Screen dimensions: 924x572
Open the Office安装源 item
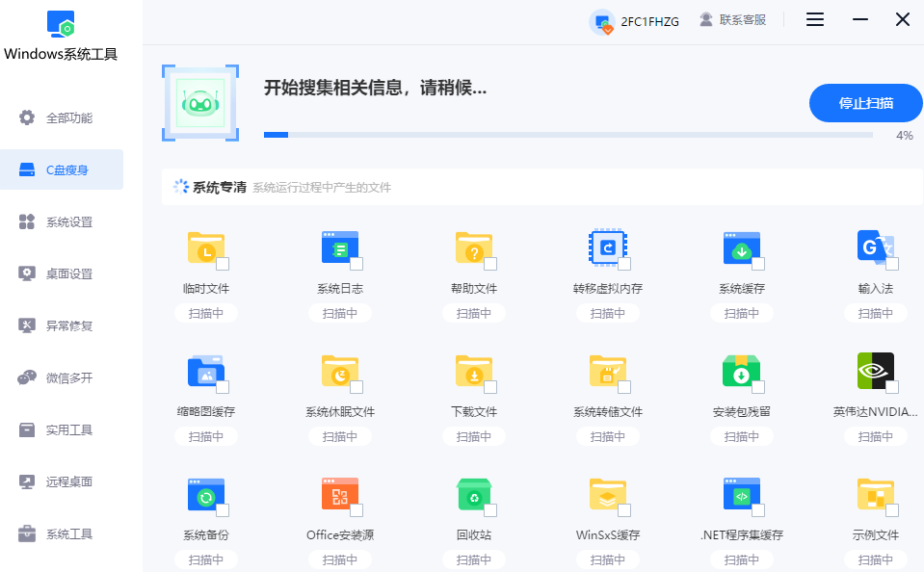(x=340, y=494)
